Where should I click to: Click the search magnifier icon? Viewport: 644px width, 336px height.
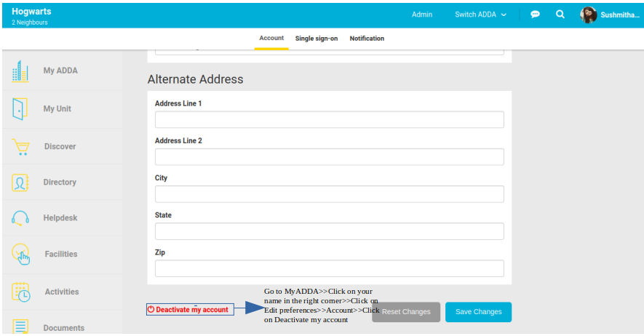point(560,15)
